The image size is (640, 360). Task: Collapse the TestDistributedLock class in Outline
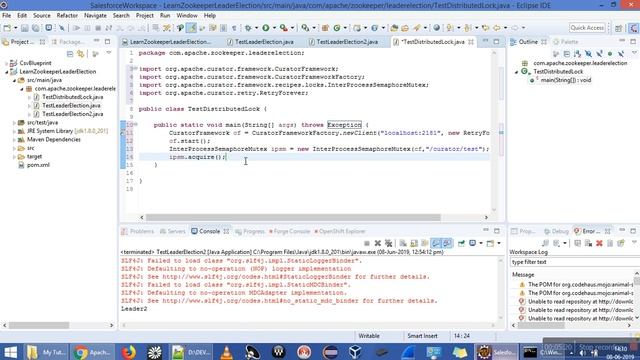(516, 72)
